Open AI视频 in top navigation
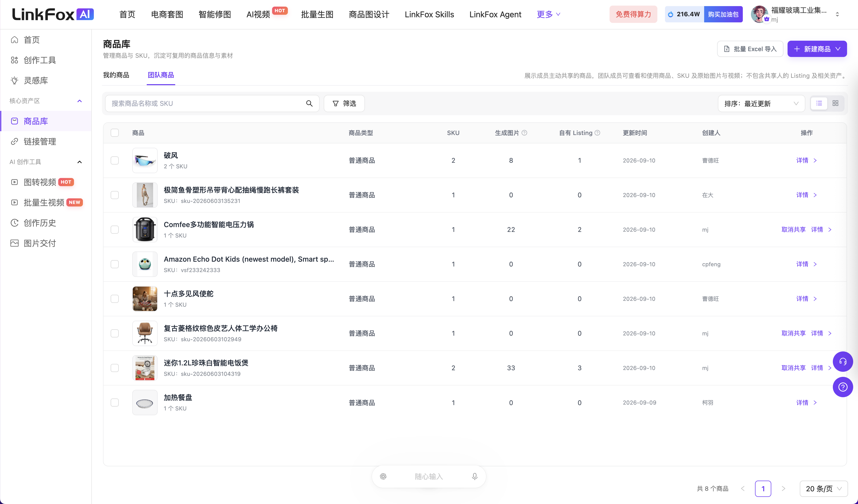858x504 pixels. (258, 14)
